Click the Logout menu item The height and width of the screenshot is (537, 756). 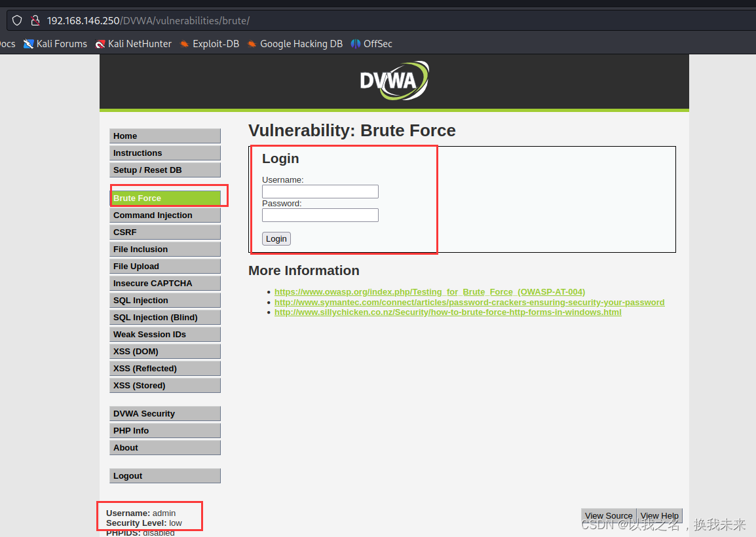pyautogui.click(x=165, y=476)
